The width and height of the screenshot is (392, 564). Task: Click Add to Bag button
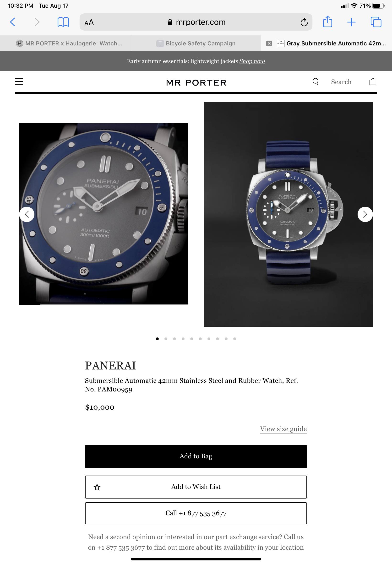[x=196, y=456]
